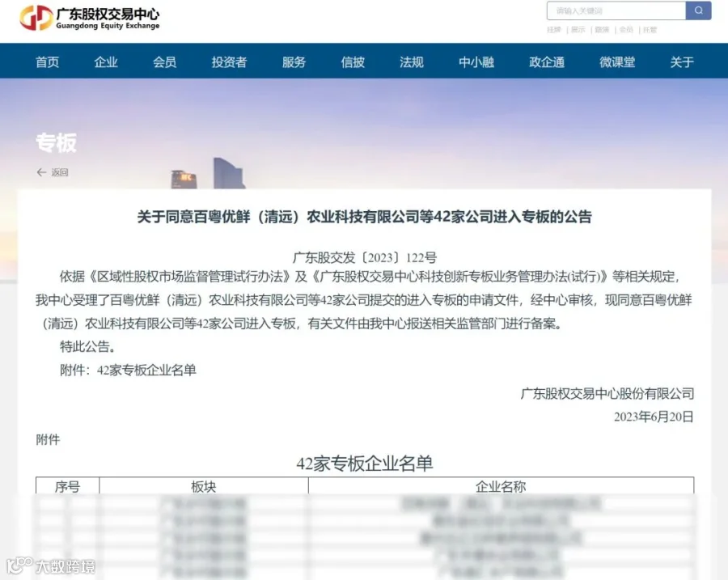Click the 返回 back link

tap(59, 172)
